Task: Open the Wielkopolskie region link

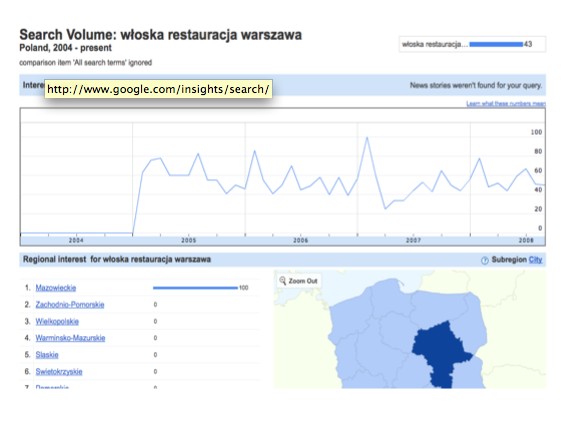Action: point(57,321)
